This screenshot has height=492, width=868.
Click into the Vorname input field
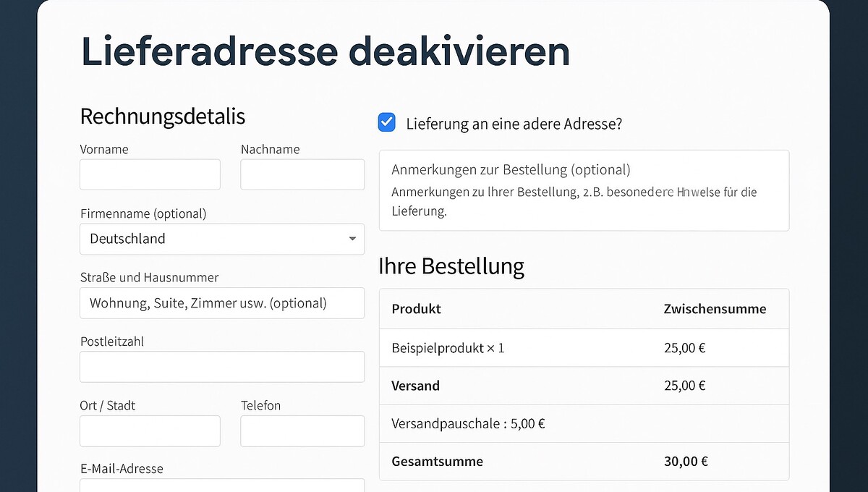tap(150, 174)
